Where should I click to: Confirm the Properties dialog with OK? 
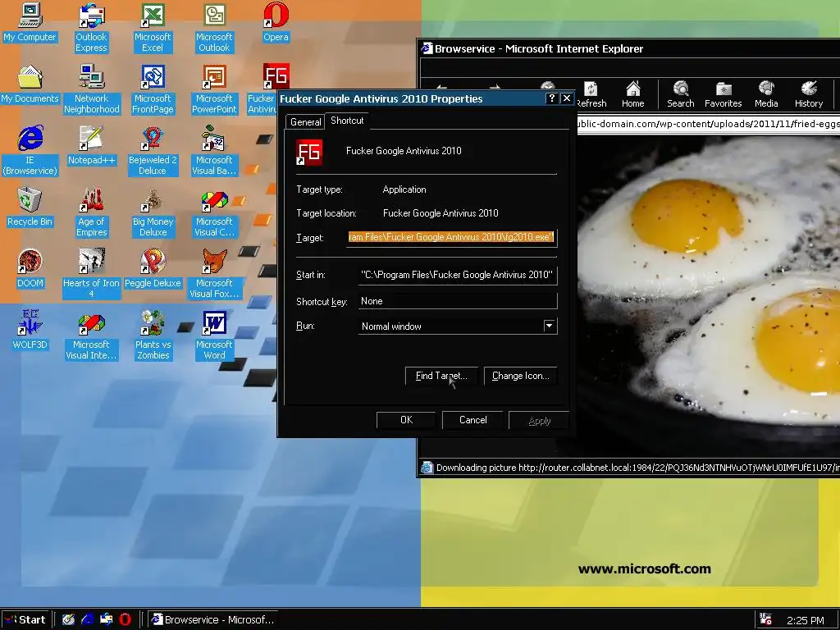[406, 420]
